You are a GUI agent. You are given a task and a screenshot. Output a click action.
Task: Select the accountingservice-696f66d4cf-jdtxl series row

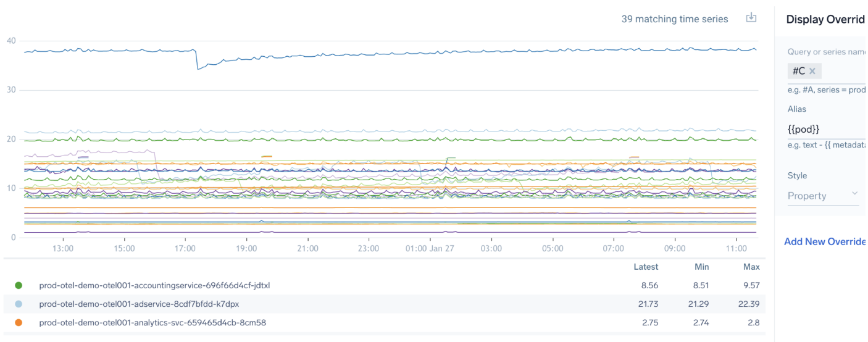coord(154,286)
